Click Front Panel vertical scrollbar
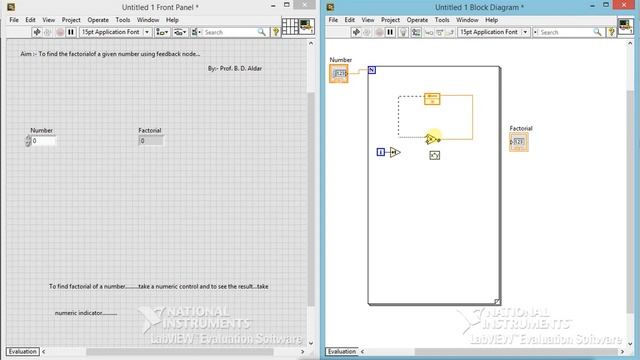 (x=311, y=200)
